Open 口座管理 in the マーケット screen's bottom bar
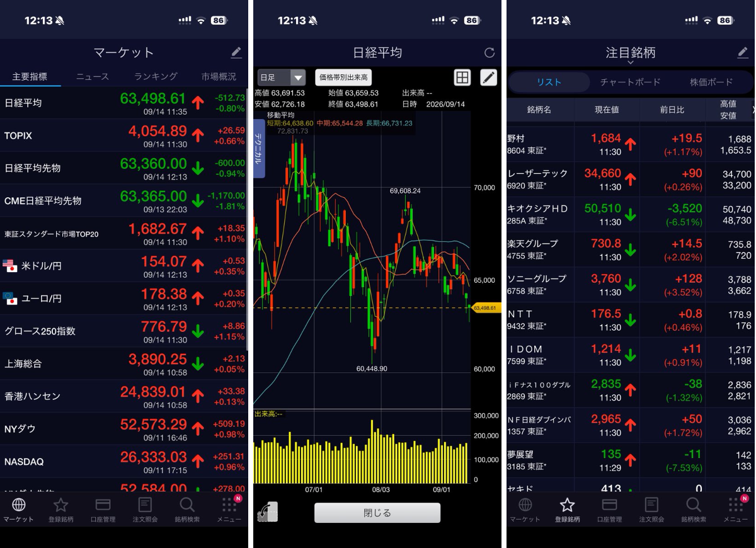This screenshot has height=548, width=756. 103,510
